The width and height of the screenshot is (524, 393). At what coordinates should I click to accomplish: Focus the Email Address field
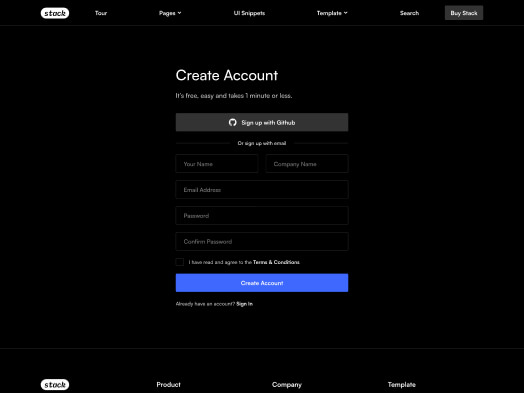coord(262,189)
